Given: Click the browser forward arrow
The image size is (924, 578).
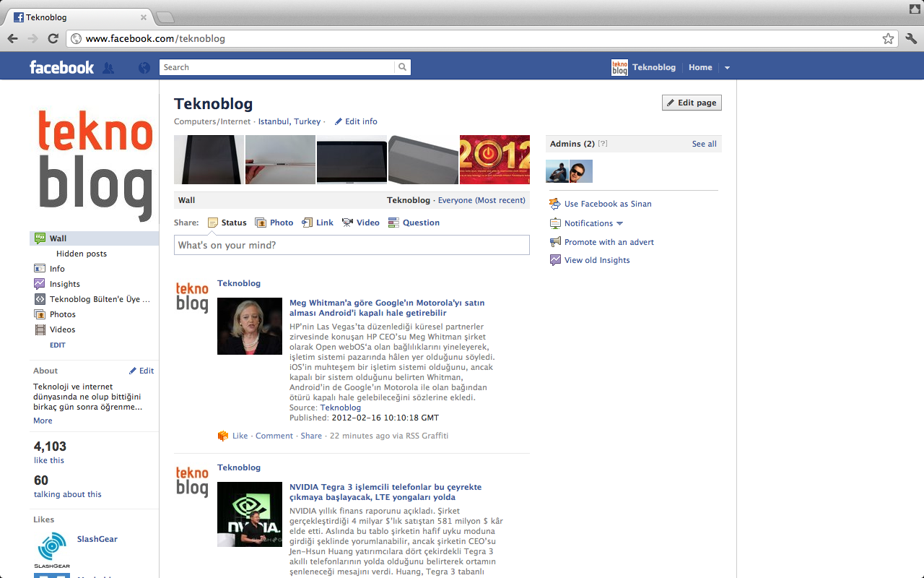Looking at the screenshot, I should coord(32,38).
